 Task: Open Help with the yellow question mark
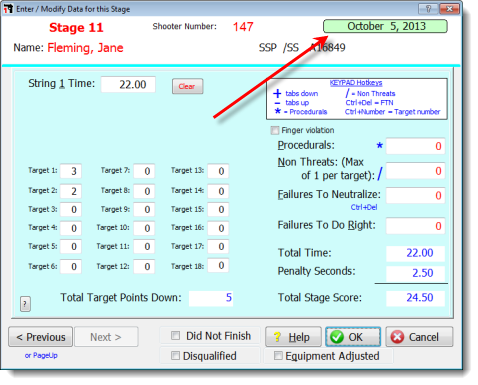pos(293,337)
